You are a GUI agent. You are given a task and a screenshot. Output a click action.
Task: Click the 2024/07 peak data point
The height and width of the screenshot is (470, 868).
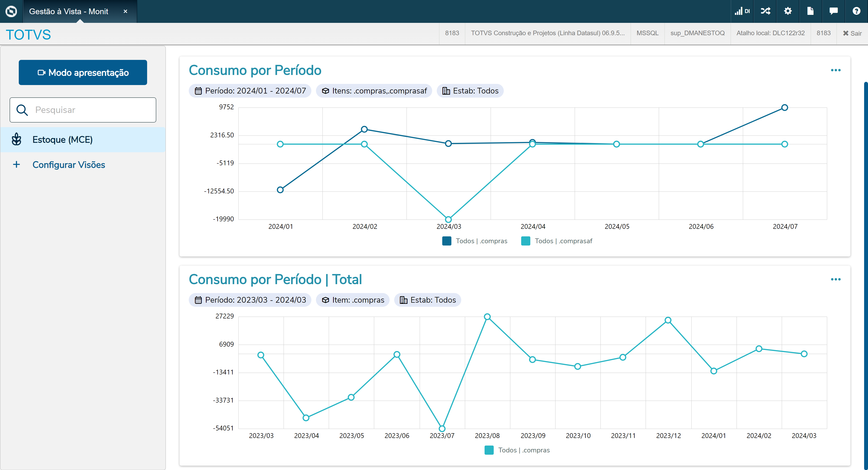tap(784, 108)
